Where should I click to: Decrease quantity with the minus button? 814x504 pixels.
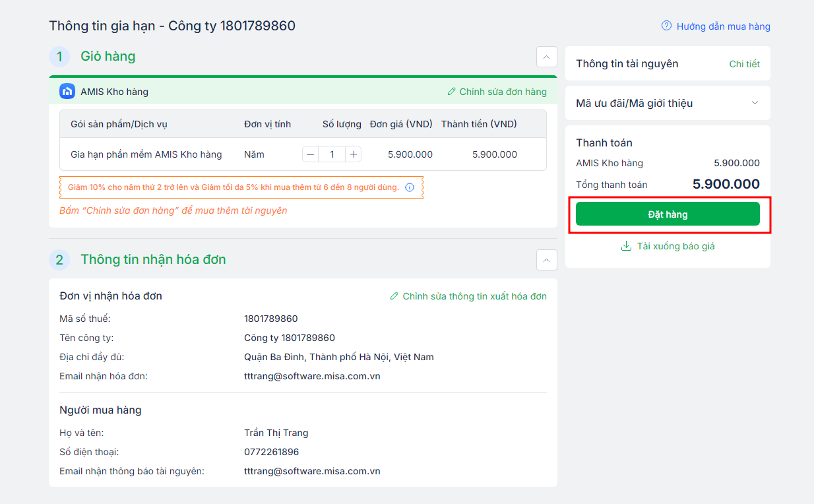[x=311, y=154]
